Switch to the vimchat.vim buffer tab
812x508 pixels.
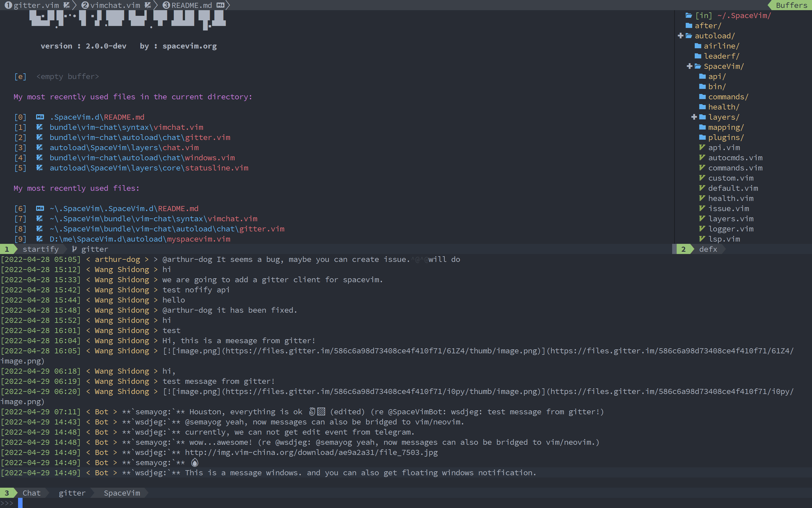[116, 5]
